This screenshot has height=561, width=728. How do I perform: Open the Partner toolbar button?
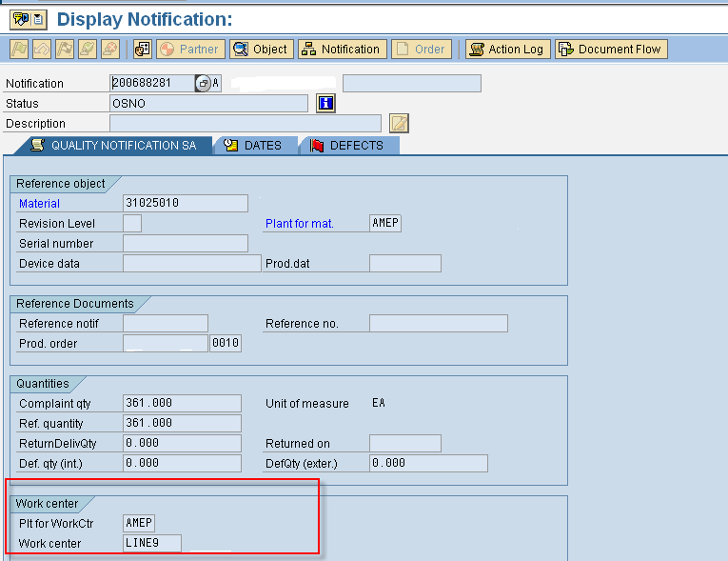coord(190,49)
